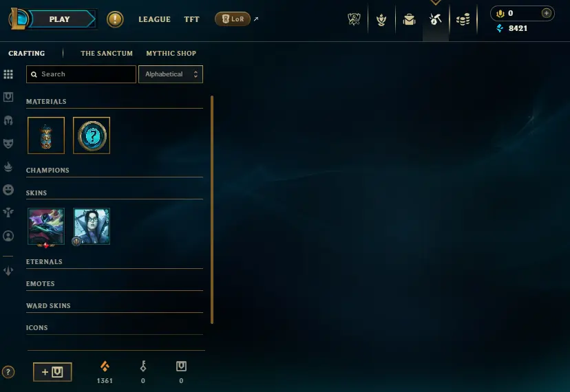Switch to The Sanctum tab
This screenshot has width=570, height=392.
[x=107, y=54]
